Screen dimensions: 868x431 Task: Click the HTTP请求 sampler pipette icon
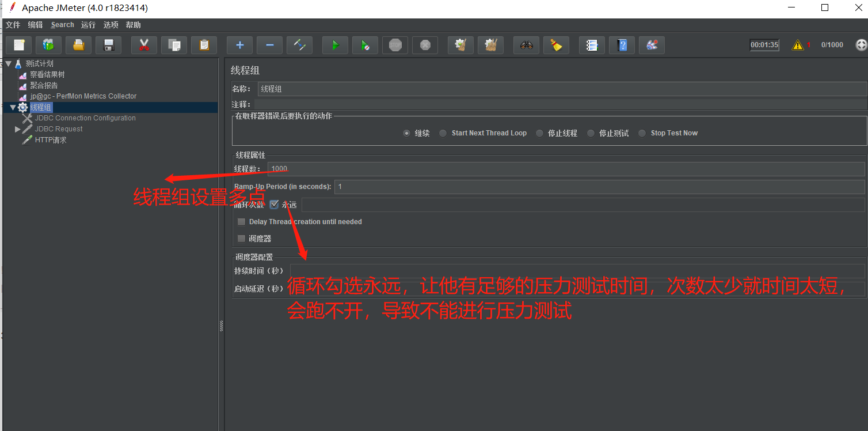click(x=27, y=140)
